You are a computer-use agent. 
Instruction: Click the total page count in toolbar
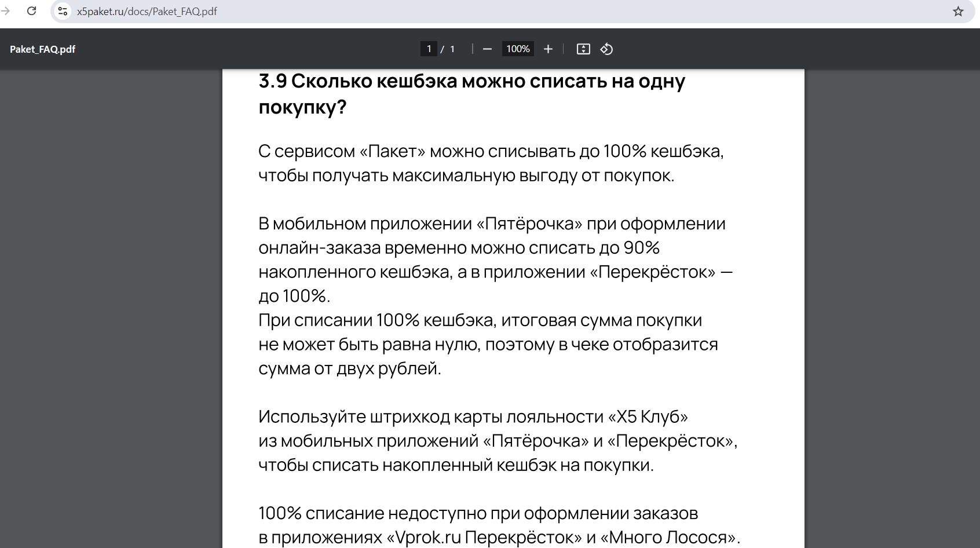pyautogui.click(x=452, y=49)
